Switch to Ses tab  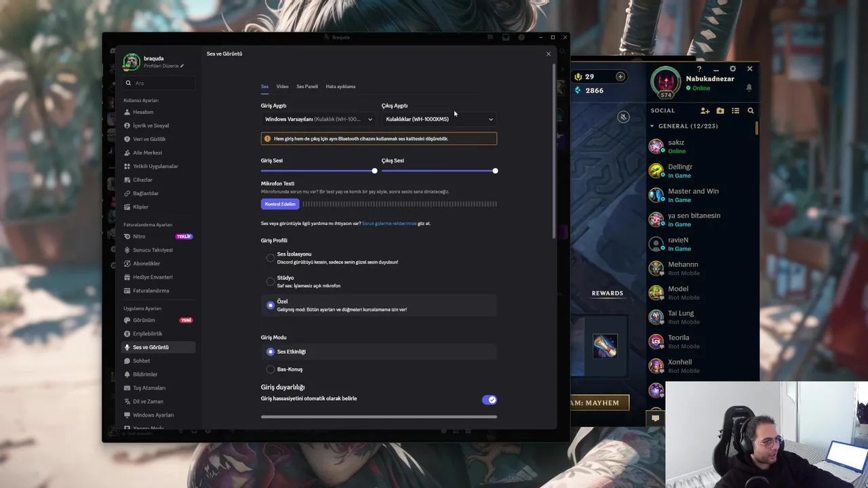[264, 87]
